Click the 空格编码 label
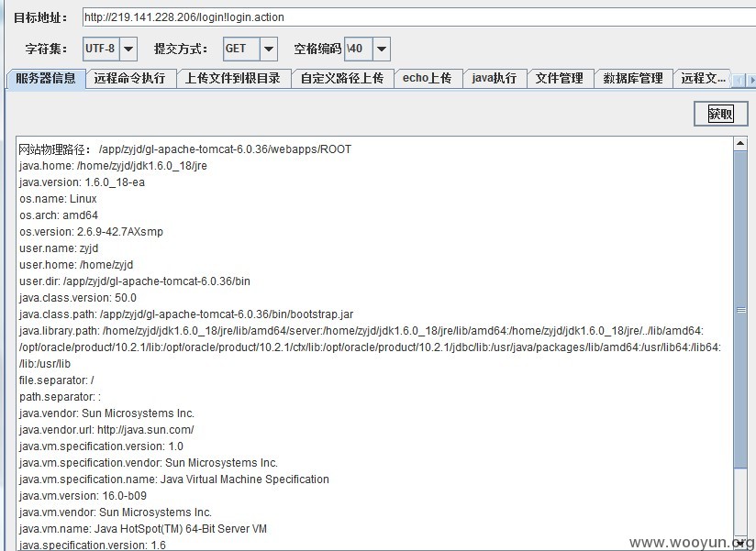This screenshot has width=756, height=551. [x=317, y=49]
